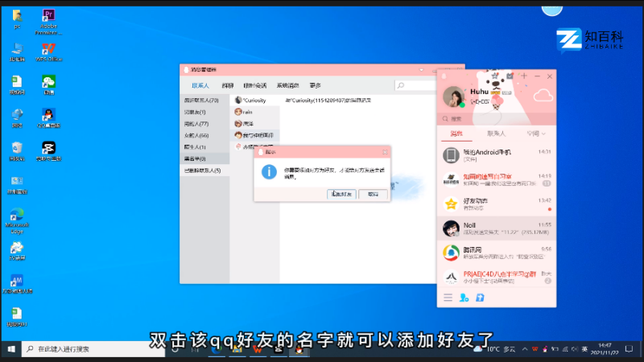Image resolution: width=644 pixels, height=362 pixels.
Task: Click the medal icon in QQ header
Action: tap(495, 76)
